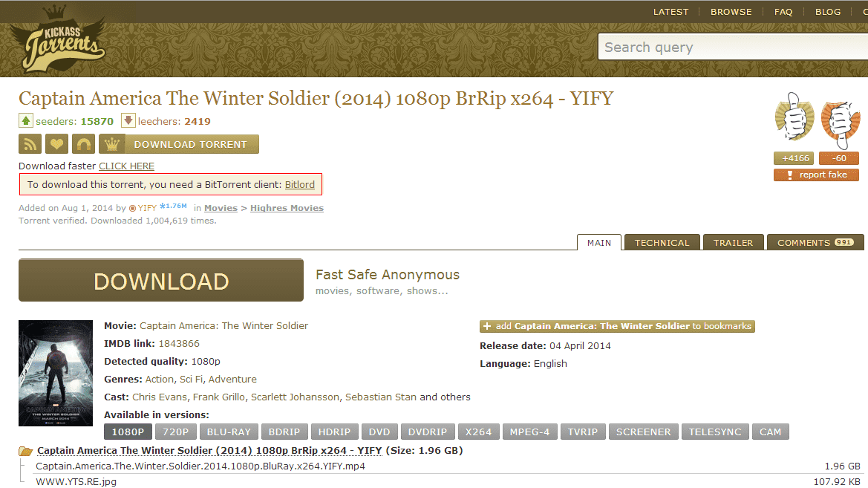Click the red leechers down-arrow icon
This screenshot has height=488, width=868.
tap(128, 121)
